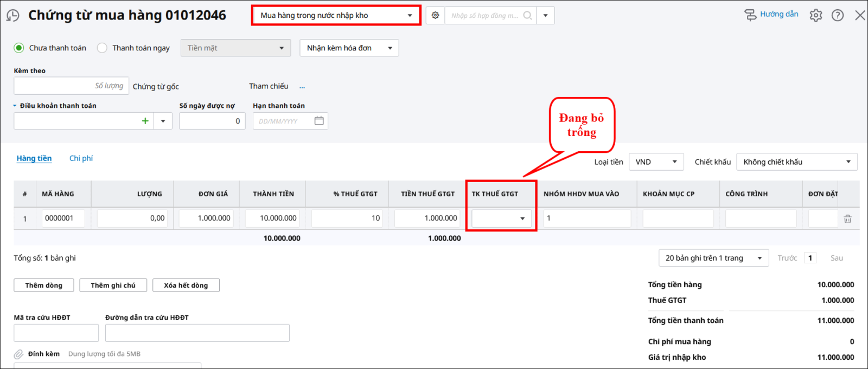
Task: Expand the Không chiết khấu discount dropdown
Action: [x=796, y=162]
